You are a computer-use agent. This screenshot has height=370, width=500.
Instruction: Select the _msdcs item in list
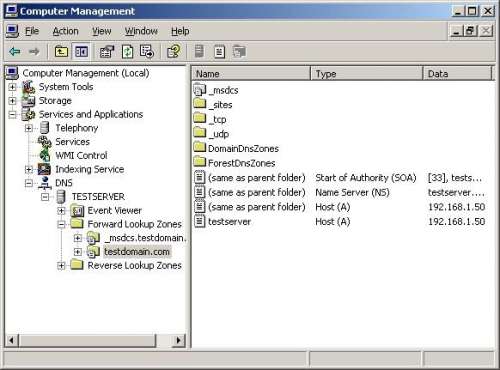223,90
